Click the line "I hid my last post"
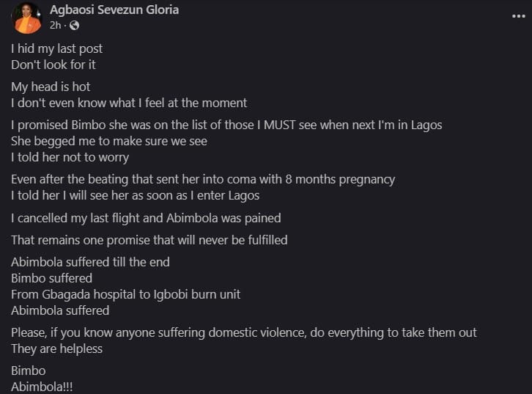The height and width of the screenshot is (394, 532). [56, 48]
